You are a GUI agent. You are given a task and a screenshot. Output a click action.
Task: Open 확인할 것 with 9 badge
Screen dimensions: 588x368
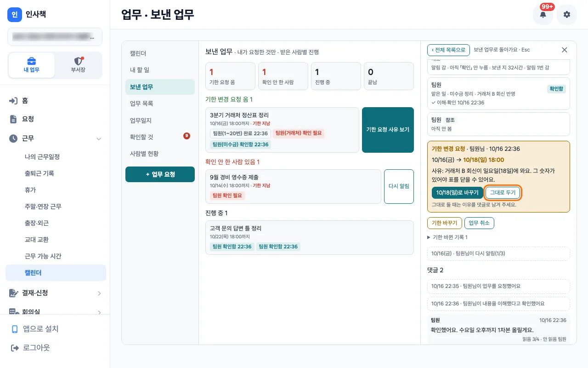pyautogui.click(x=160, y=137)
